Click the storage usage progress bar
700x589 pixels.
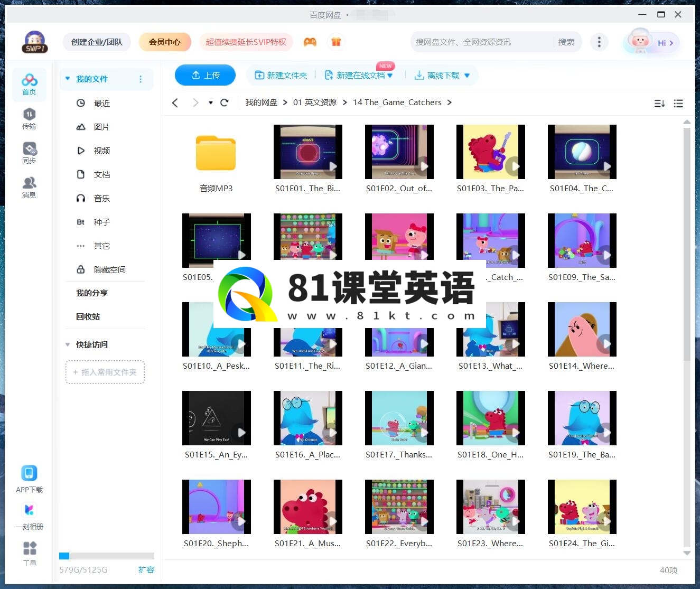click(x=107, y=556)
